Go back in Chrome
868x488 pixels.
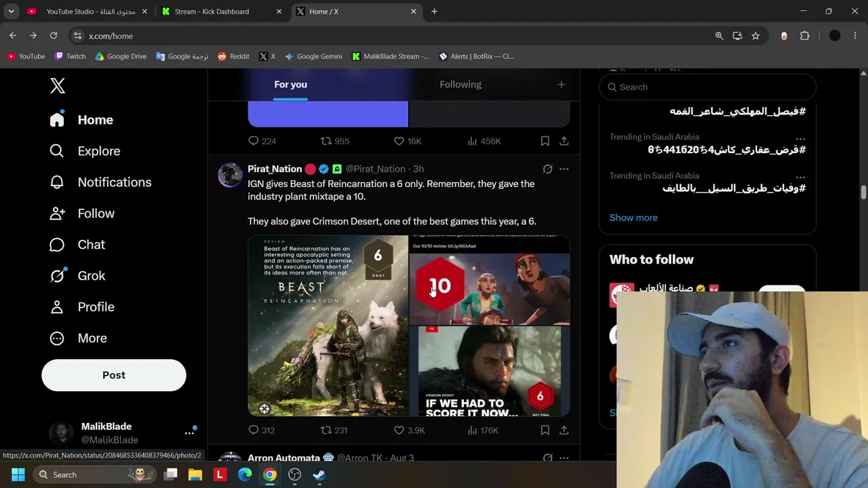13,36
